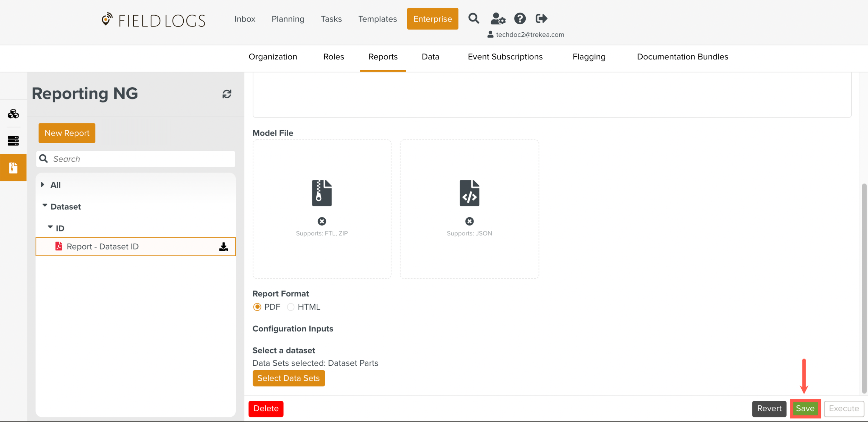Select PDF report format

click(x=257, y=307)
